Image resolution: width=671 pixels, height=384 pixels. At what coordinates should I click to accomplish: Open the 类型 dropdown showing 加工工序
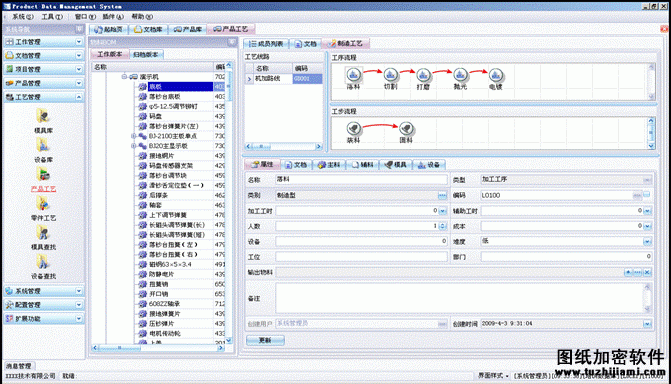pos(647,180)
